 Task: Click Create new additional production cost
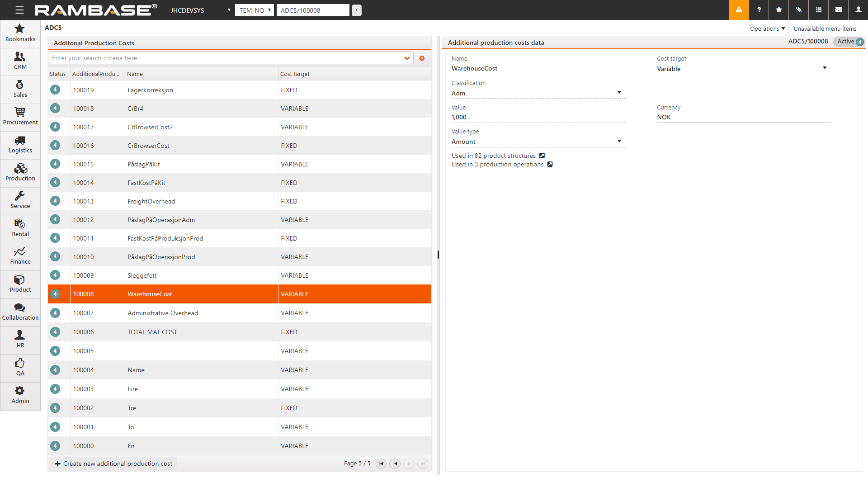click(113, 464)
